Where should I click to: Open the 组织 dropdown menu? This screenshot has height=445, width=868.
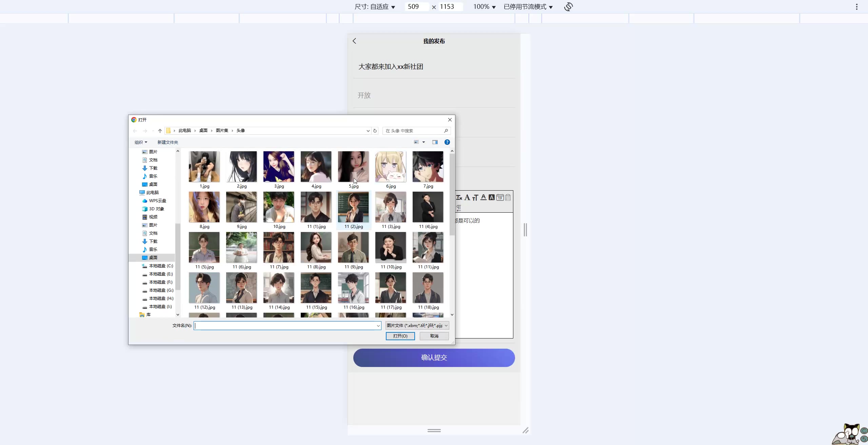(141, 142)
